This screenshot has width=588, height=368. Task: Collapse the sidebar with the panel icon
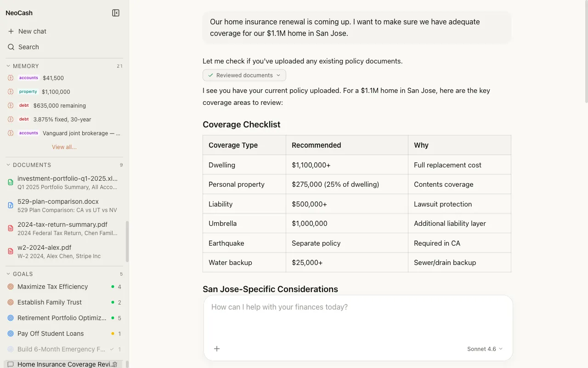pos(116,13)
